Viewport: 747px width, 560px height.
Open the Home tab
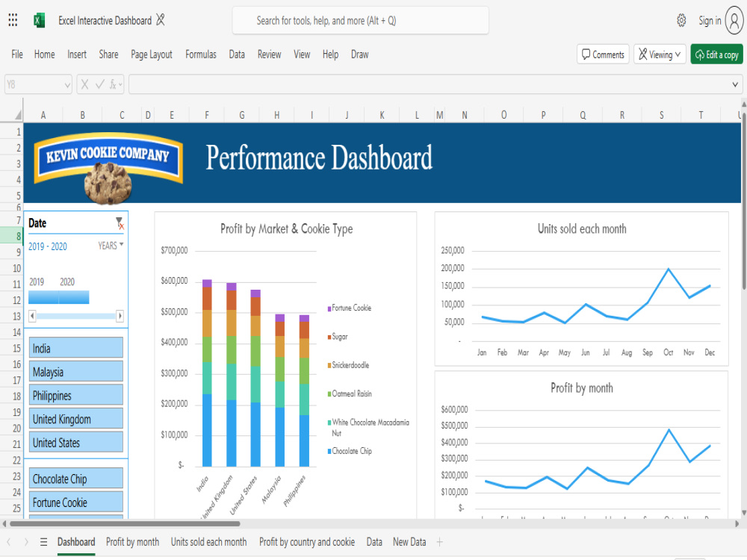pyautogui.click(x=44, y=55)
